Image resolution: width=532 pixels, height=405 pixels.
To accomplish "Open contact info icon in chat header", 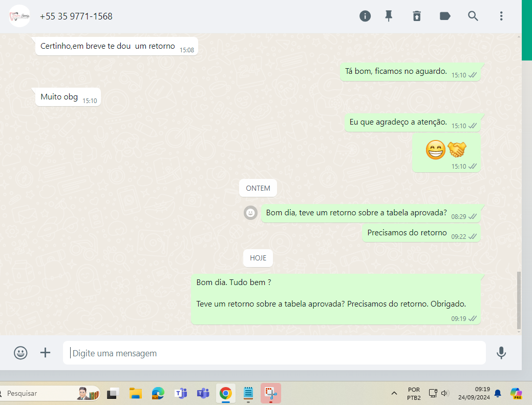I will tap(365, 16).
